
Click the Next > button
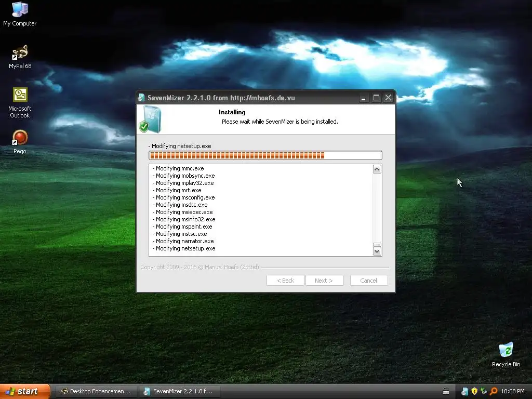pyautogui.click(x=324, y=281)
